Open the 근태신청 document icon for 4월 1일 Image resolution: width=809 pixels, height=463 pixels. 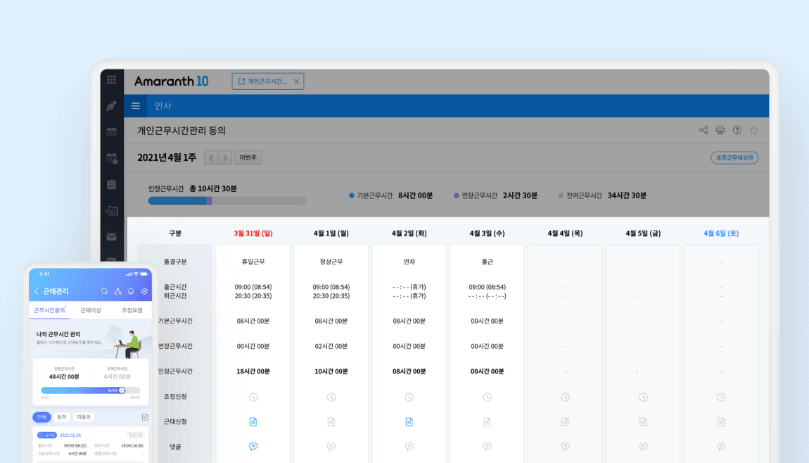point(331,422)
